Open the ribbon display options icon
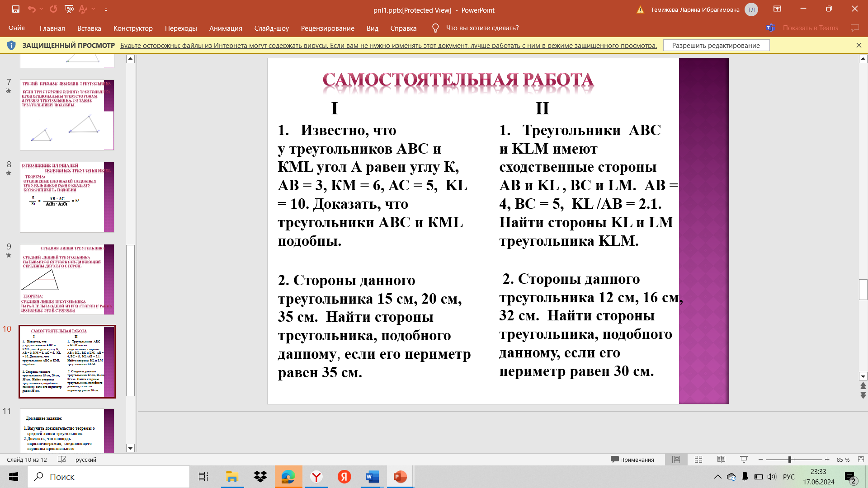The height and width of the screenshot is (488, 868). tap(777, 9)
